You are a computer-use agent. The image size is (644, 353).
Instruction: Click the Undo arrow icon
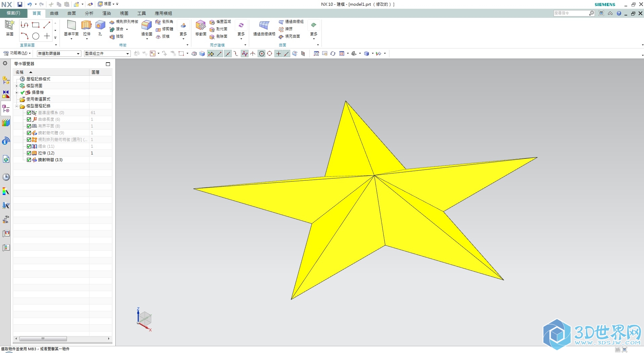coord(30,4)
